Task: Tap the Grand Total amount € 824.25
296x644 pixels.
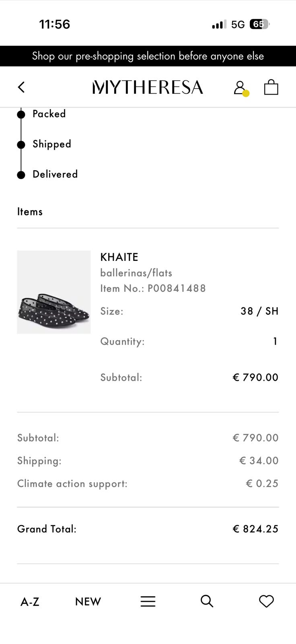Action: coord(255,528)
